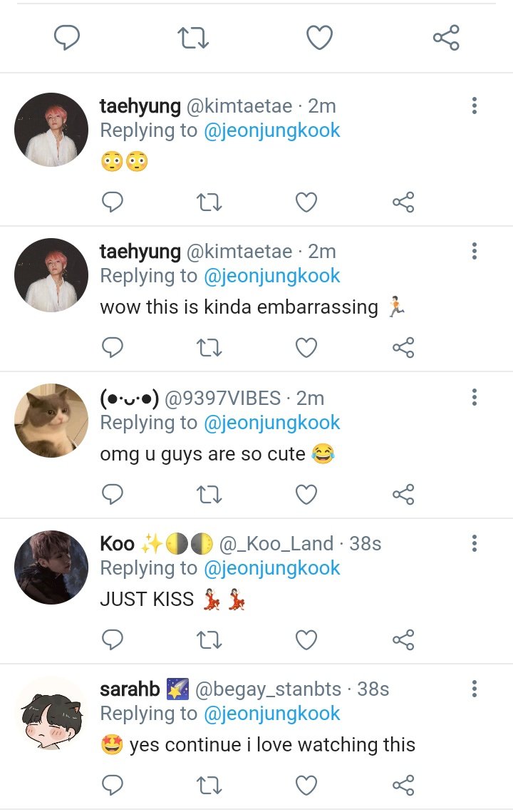Share the main tweet via the top share icon

(446, 38)
